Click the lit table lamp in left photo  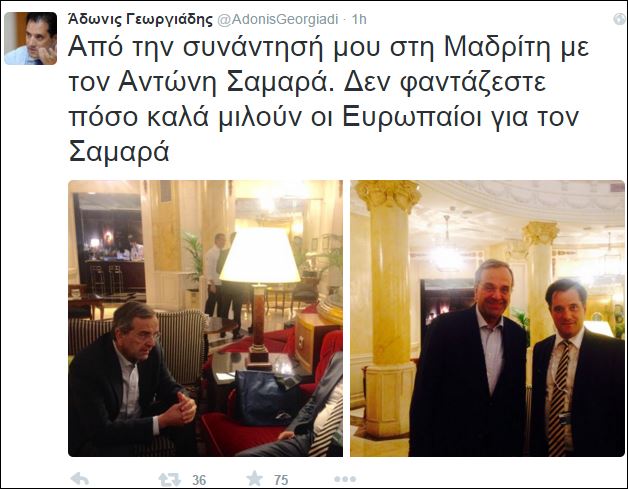(x=260, y=296)
